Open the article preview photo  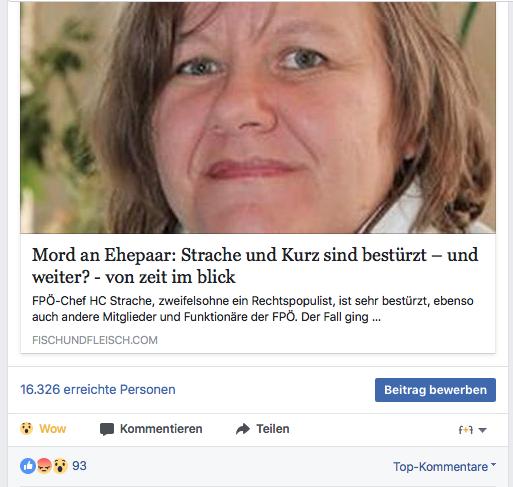tap(258, 117)
